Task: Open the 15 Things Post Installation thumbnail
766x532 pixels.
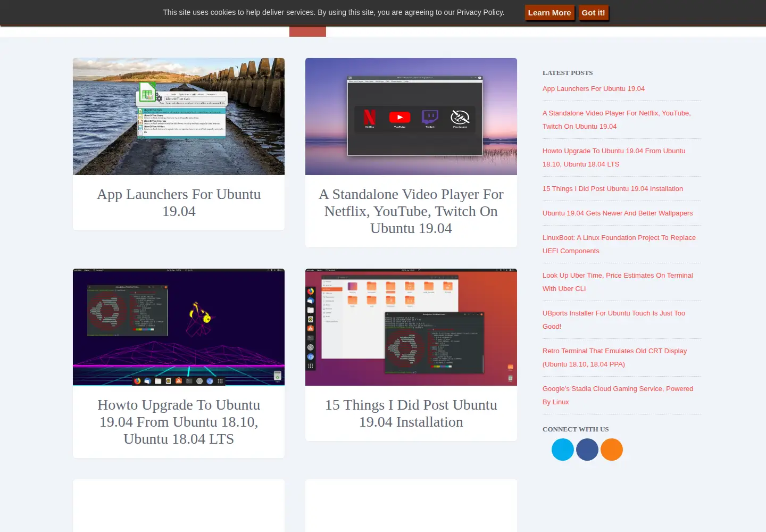Action: [411, 327]
